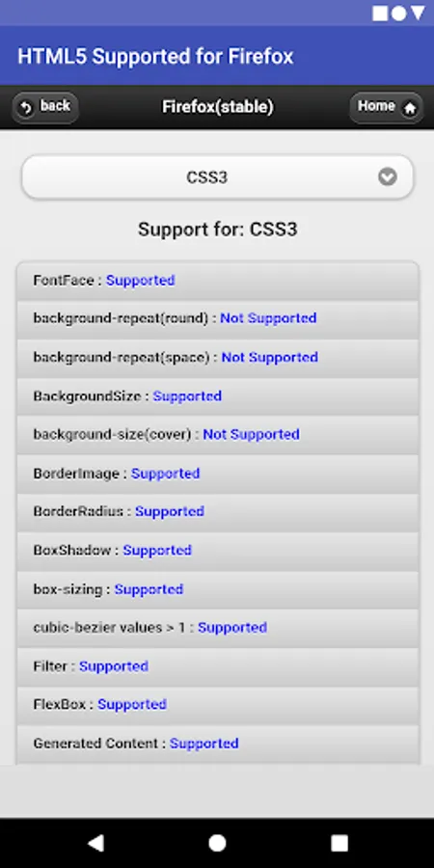
Task: Tap Android recents square button
Action: click(x=339, y=843)
